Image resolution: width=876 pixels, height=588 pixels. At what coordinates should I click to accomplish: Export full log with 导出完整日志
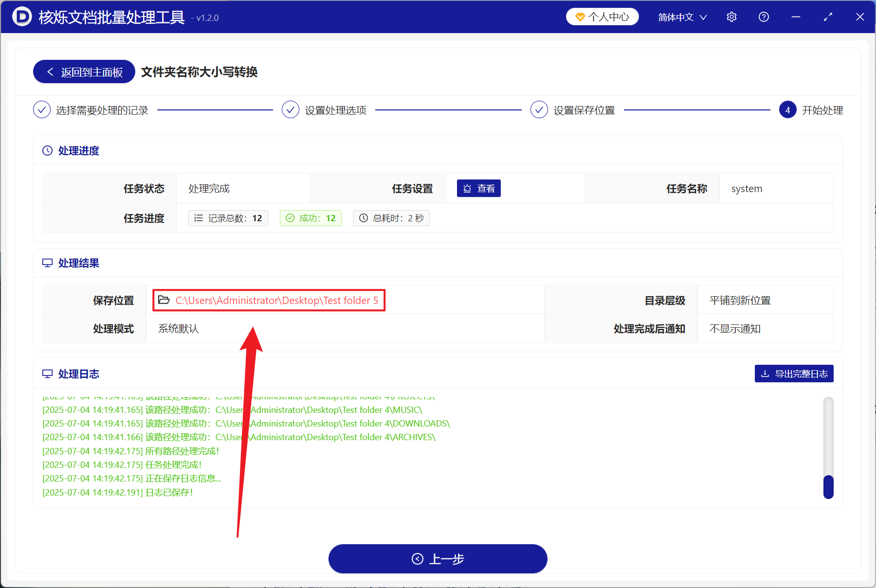point(794,374)
